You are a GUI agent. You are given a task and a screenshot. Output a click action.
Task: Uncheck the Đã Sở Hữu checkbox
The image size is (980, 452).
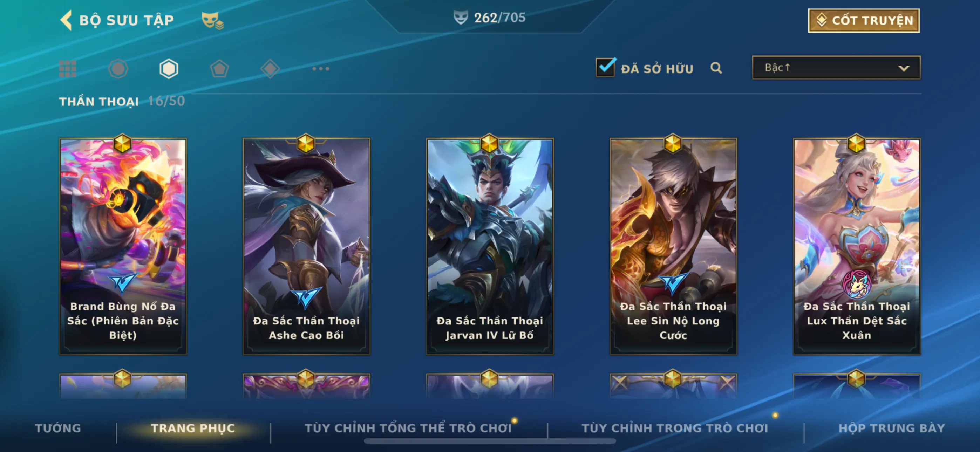[x=605, y=67]
